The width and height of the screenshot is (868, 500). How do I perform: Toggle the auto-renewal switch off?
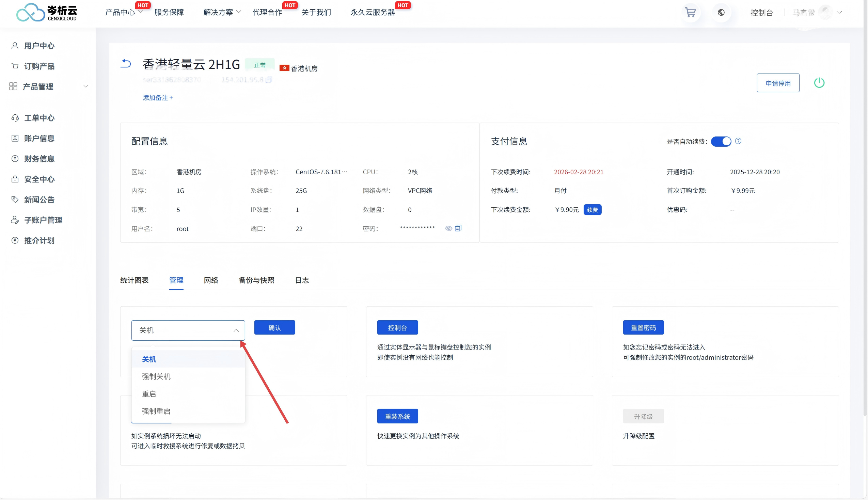pyautogui.click(x=721, y=142)
